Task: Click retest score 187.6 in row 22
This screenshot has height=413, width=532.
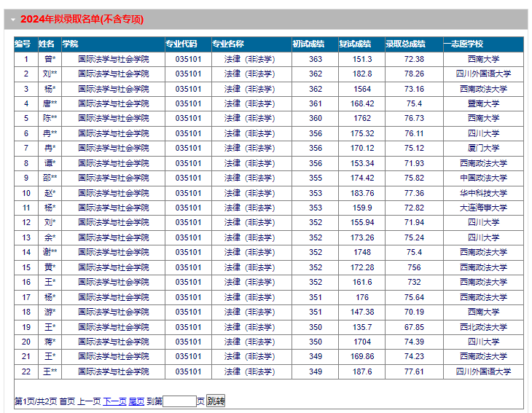Action: tap(362, 371)
